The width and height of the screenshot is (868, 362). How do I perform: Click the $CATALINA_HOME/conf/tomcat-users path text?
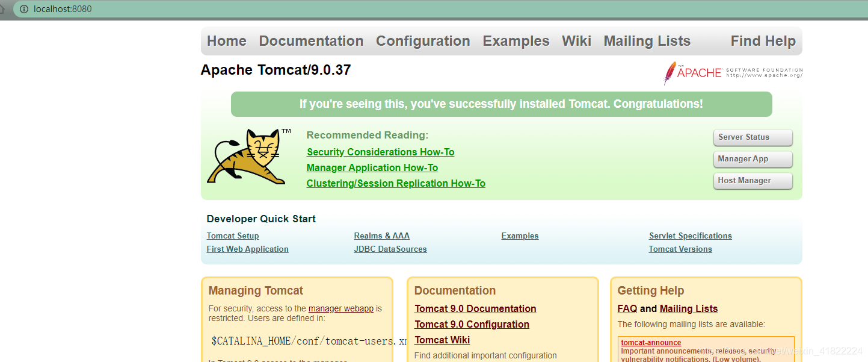[309, 342]
